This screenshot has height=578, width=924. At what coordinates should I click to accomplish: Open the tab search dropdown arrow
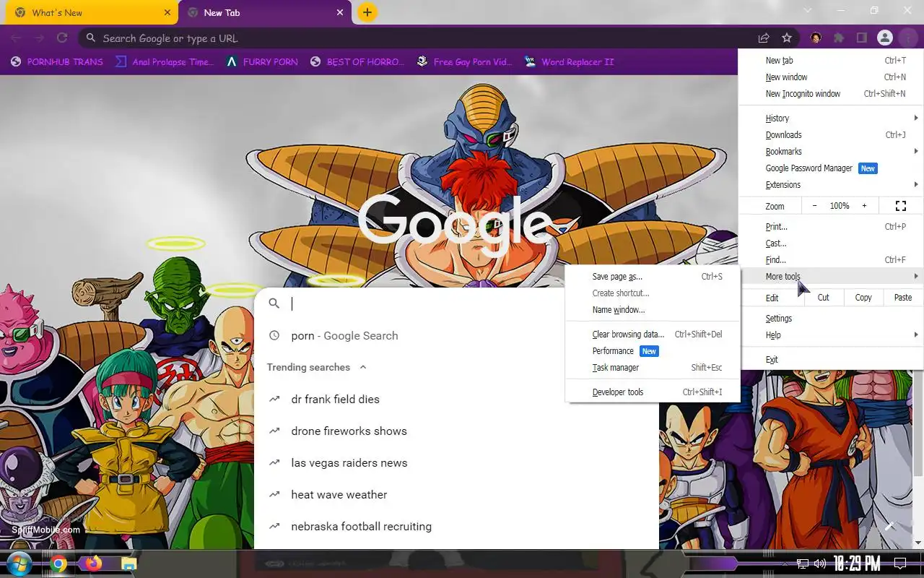tap(807, 11)
